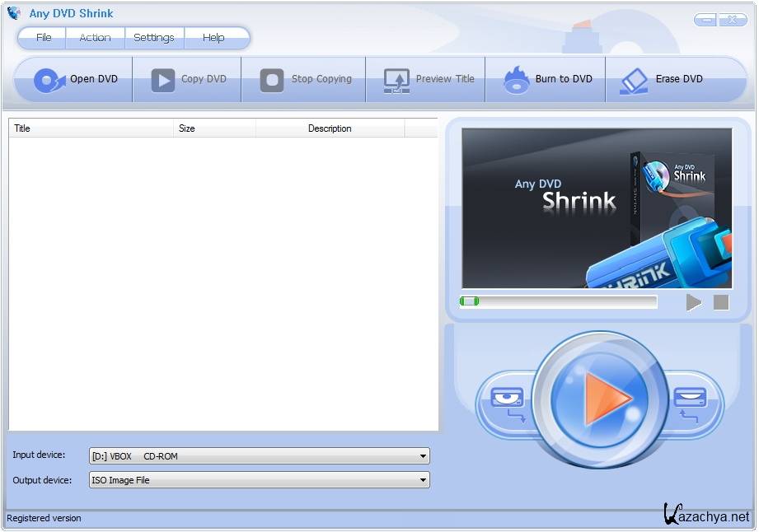This screenshot has width=759, height=532.
Task: Open the Action menu
Action: click(95, 38)
